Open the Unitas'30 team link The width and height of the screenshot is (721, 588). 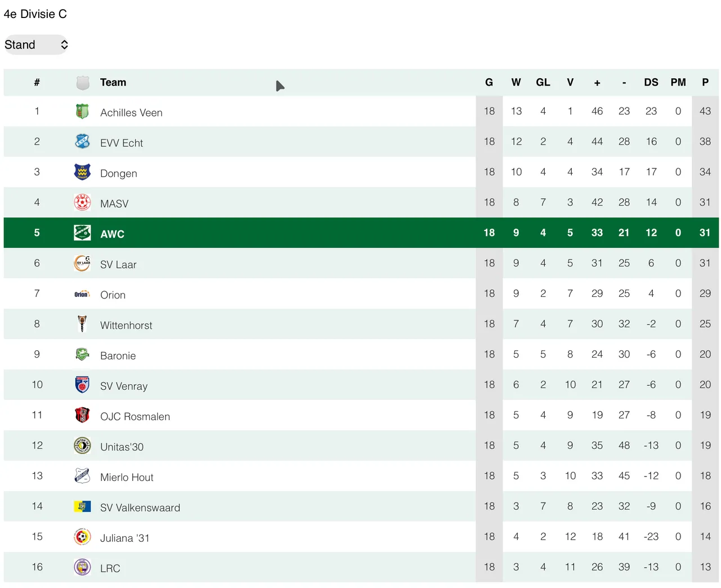[x=122, y=447]
